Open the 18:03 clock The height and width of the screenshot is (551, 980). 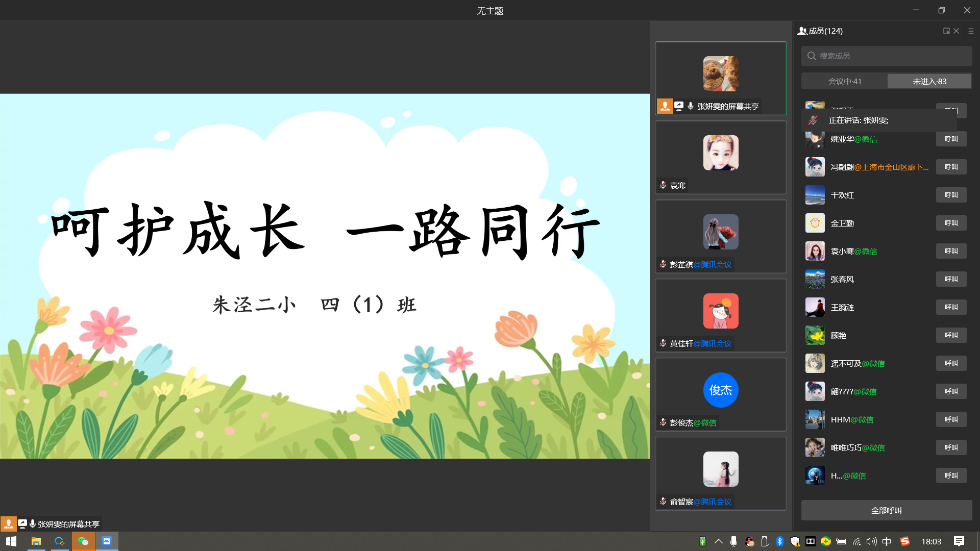click(931, 541)
